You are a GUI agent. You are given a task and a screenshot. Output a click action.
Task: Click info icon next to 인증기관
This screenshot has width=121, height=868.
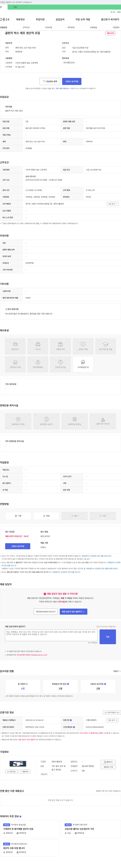71,720
